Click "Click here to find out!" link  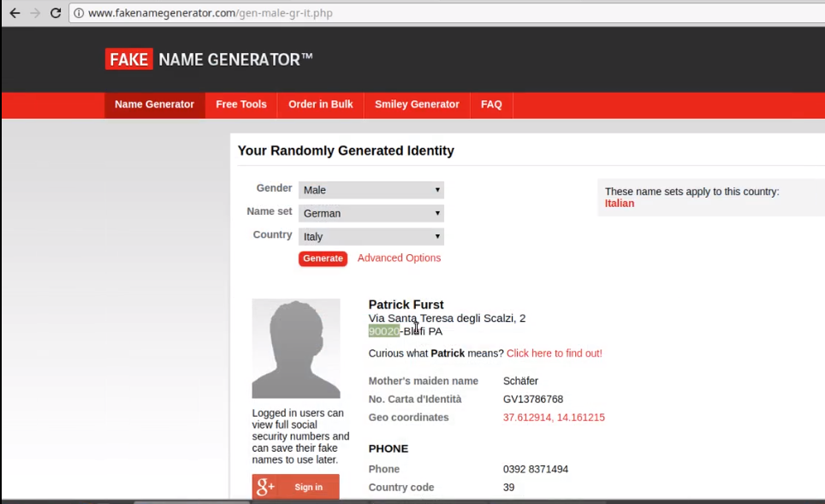pos(554,353)
